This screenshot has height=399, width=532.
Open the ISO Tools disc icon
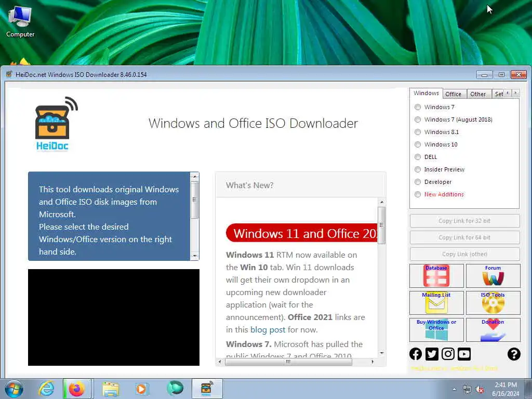point(493,303)
